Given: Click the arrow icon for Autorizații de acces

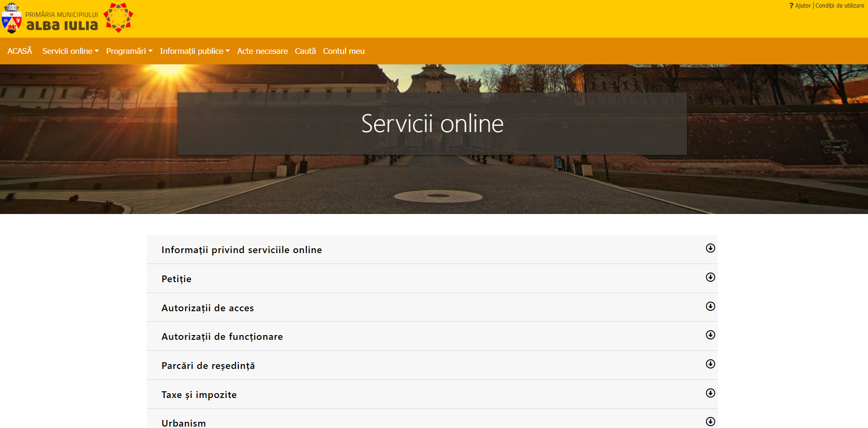Looking at the screenshot, I should click(710, 306).
